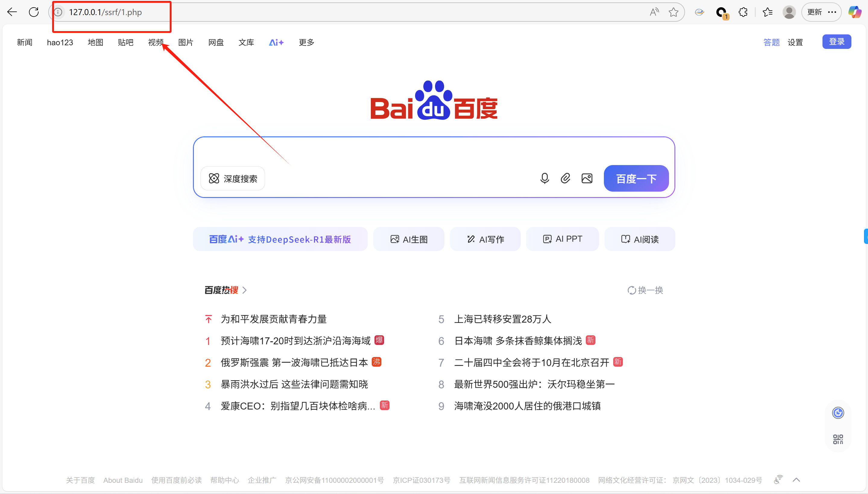Collapse the footer with the up chevron
The height and width of the screenshot is (494, 868).
coord(797,480)
